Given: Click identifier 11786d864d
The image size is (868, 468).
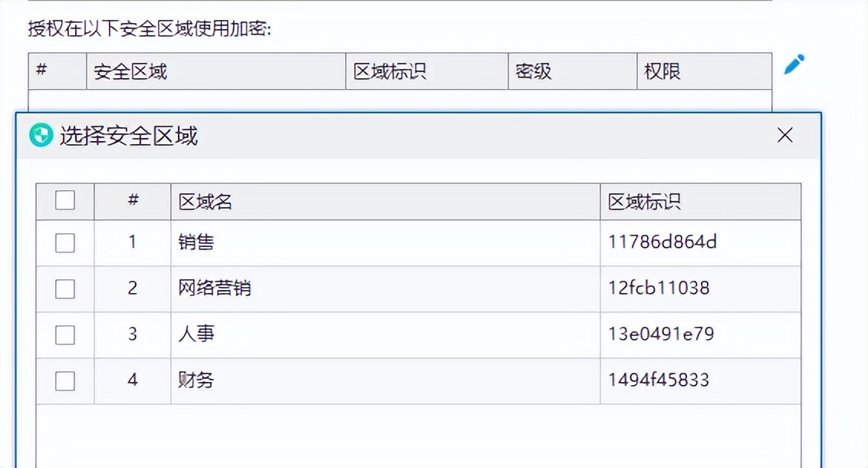Looking at the screenshot, I should [662, 242].
